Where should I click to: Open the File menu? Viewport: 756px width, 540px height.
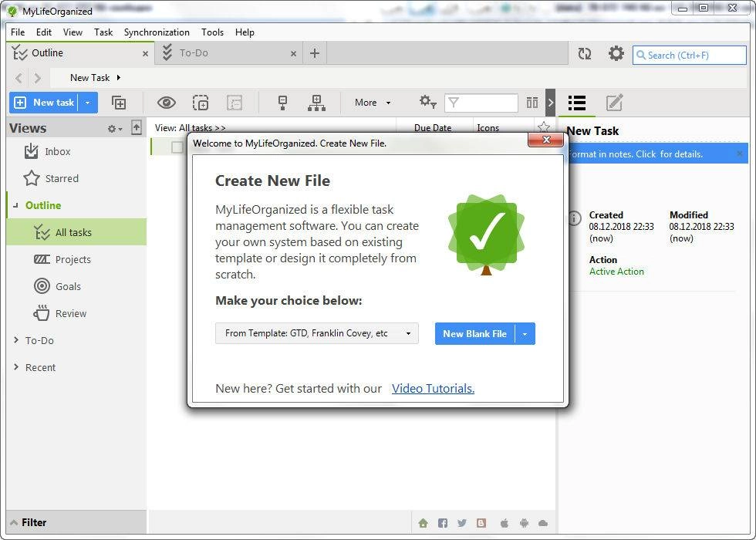[18, 32]
